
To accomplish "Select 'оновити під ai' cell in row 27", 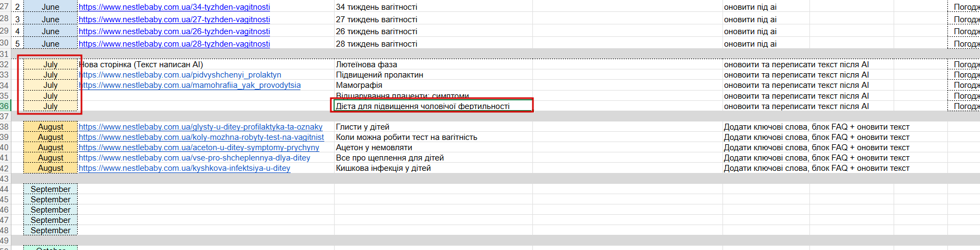I will coord(766,7).
